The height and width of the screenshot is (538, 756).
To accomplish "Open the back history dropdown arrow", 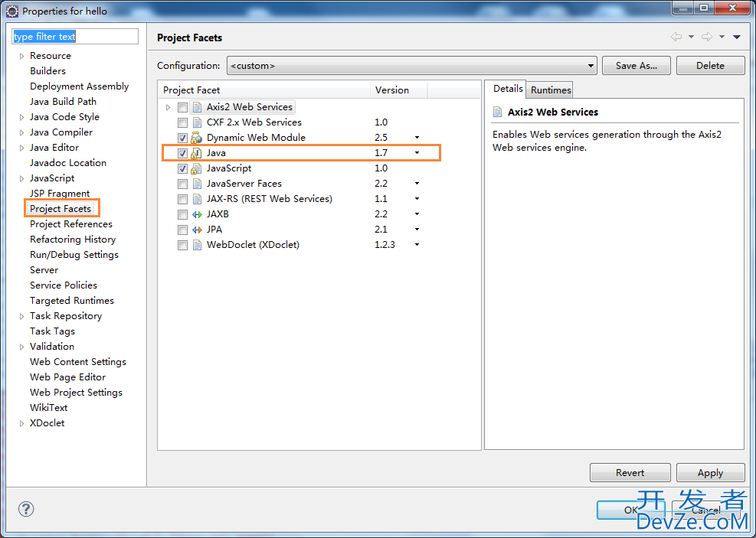I will tap(691, 37).
